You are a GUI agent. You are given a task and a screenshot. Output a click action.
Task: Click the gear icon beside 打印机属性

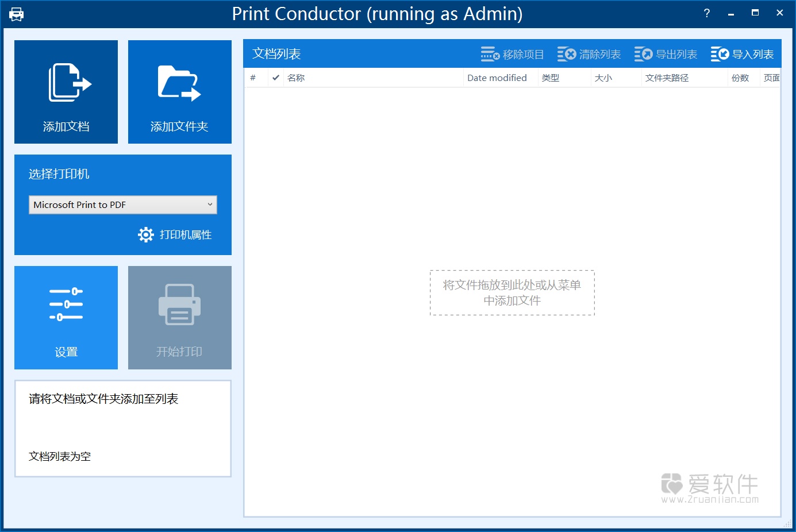(145, 234)
